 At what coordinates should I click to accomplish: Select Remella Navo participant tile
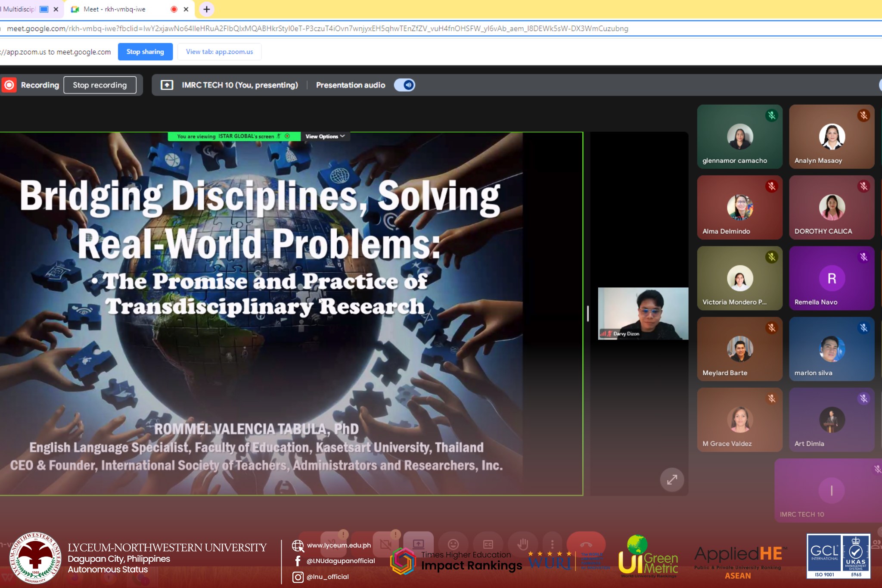point(831,278)
